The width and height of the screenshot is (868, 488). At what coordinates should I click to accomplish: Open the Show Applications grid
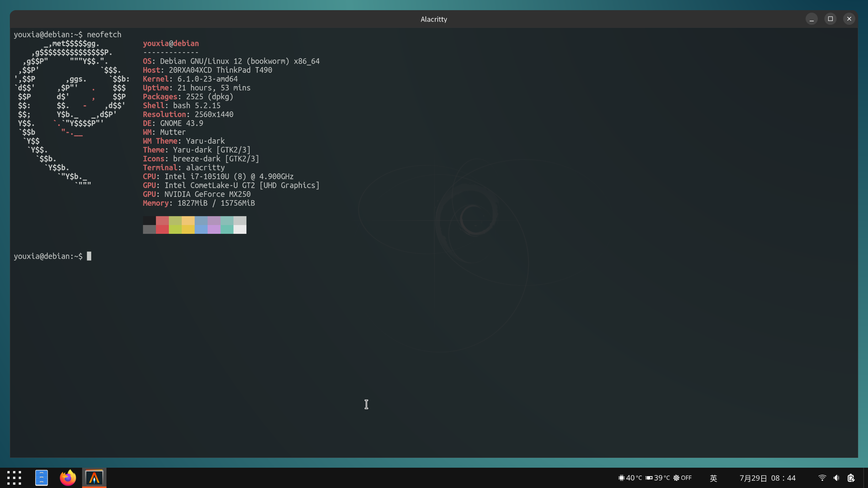14,478
